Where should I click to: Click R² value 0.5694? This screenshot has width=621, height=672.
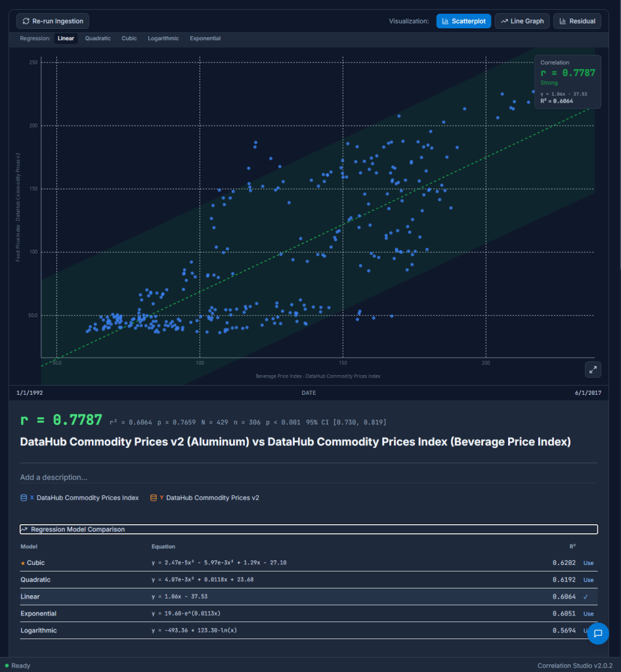[564, 631]
